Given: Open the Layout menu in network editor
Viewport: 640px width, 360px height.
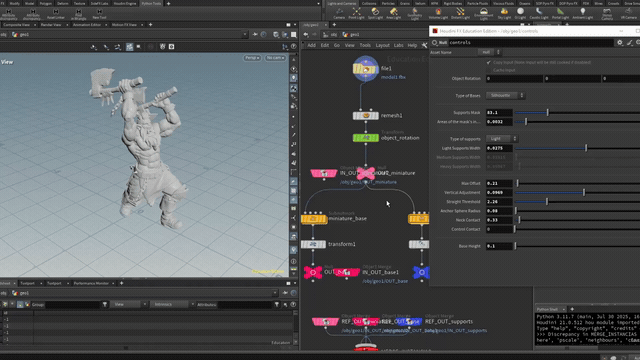Looking at the screenshot, I should coord(382,45).
